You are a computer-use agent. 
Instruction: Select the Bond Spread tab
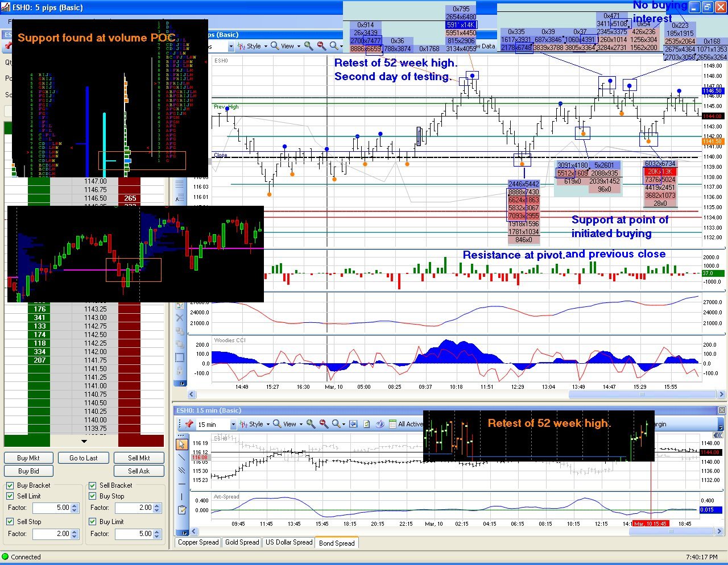coord(337,543)
